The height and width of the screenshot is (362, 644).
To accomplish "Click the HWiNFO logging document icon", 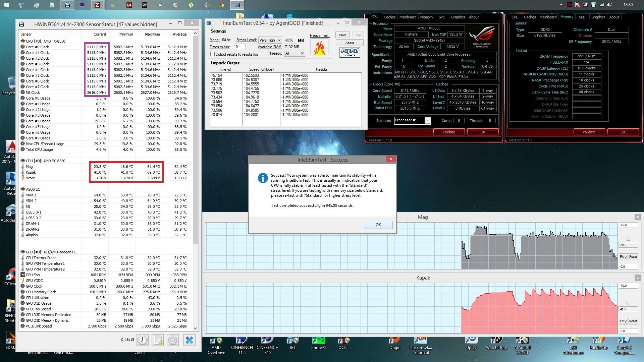I will 158,340.
